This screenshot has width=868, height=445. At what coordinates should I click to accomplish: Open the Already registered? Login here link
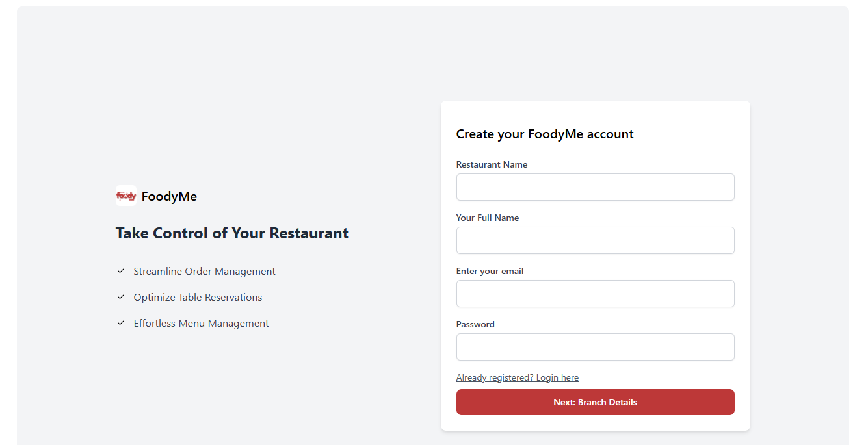tap(518, 377)
